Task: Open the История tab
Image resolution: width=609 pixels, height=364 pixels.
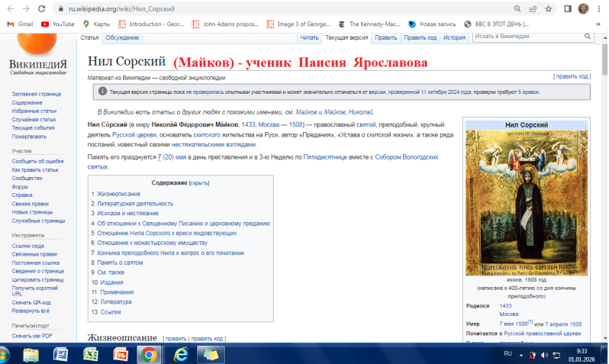Action: [454, 37]
